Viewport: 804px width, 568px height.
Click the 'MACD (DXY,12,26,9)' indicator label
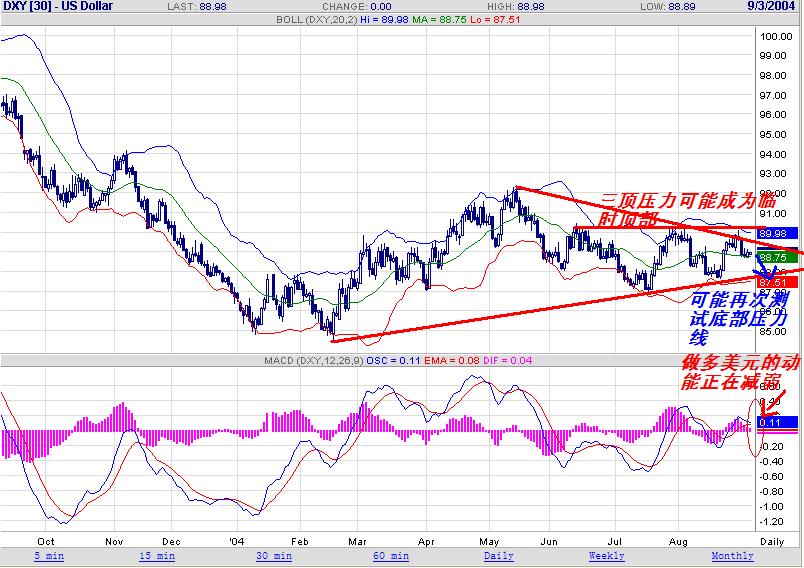click(x=314, y=361)
